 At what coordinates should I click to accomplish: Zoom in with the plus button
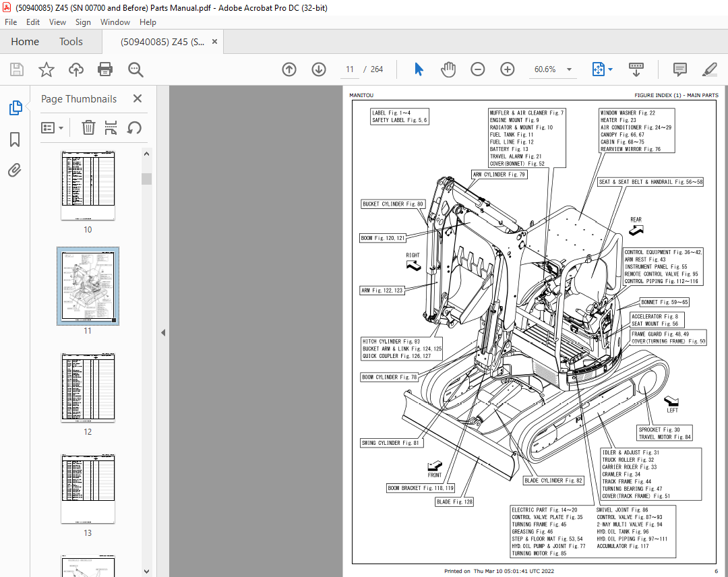point(507,69)
